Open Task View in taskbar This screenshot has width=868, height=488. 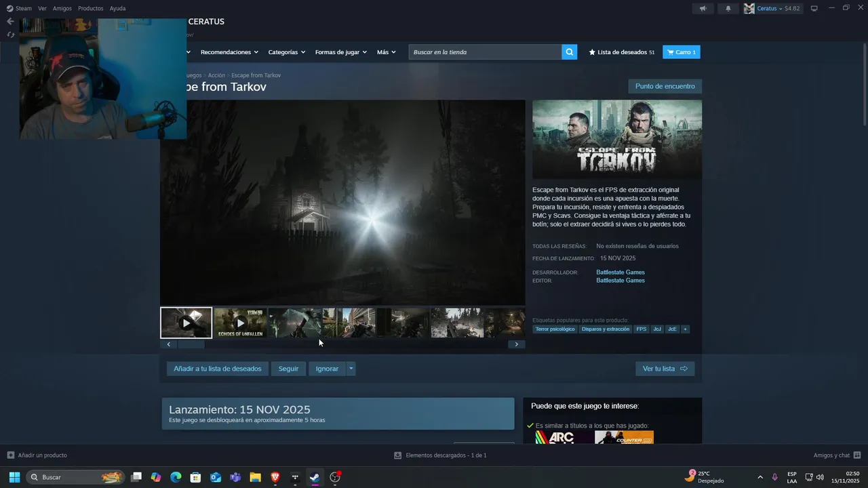pos(136,477)
